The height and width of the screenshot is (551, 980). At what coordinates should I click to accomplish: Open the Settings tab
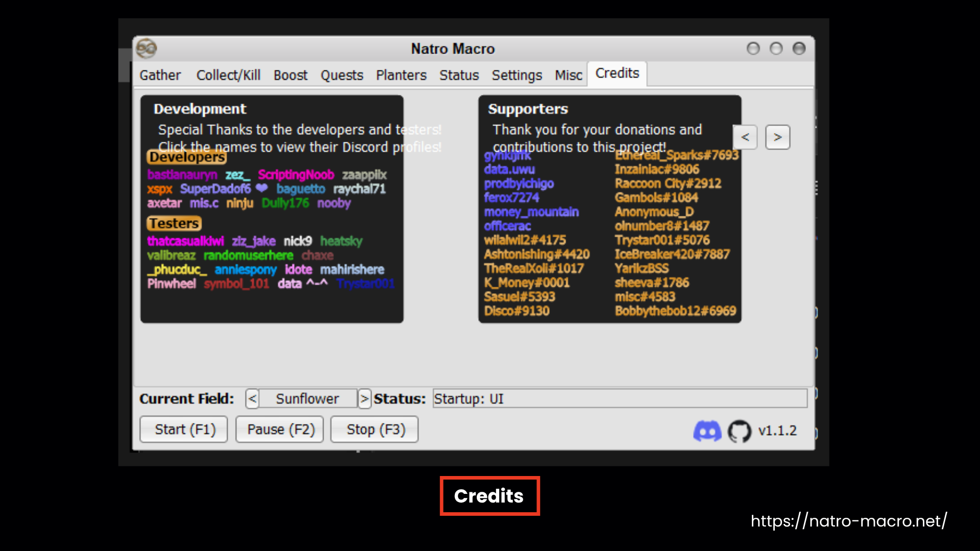pos(517,75)
